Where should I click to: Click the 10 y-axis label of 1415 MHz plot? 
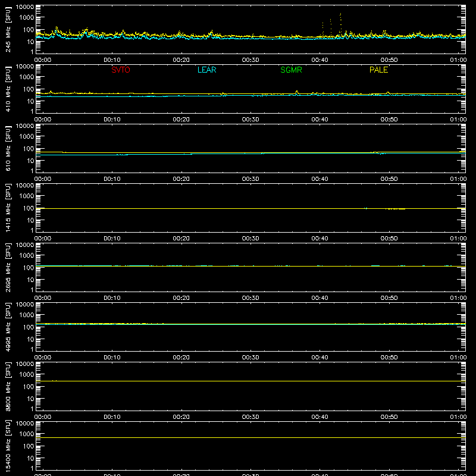click(x=30, y=220)
